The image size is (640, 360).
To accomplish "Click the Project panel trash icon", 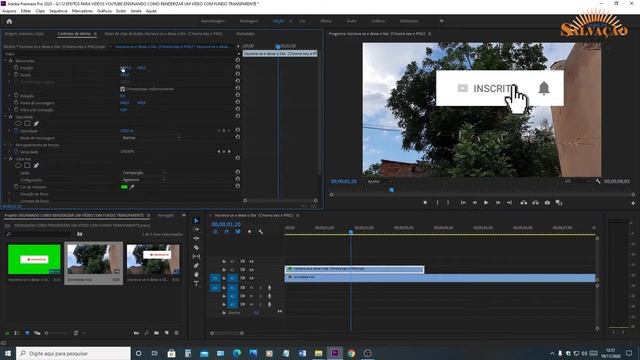I will pos(177,333).
